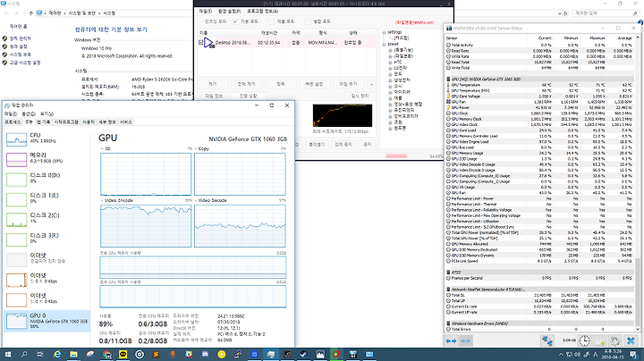Select 삼성전자 preset in encoder tree
This screenshot has height=361, width=644.
402,80
